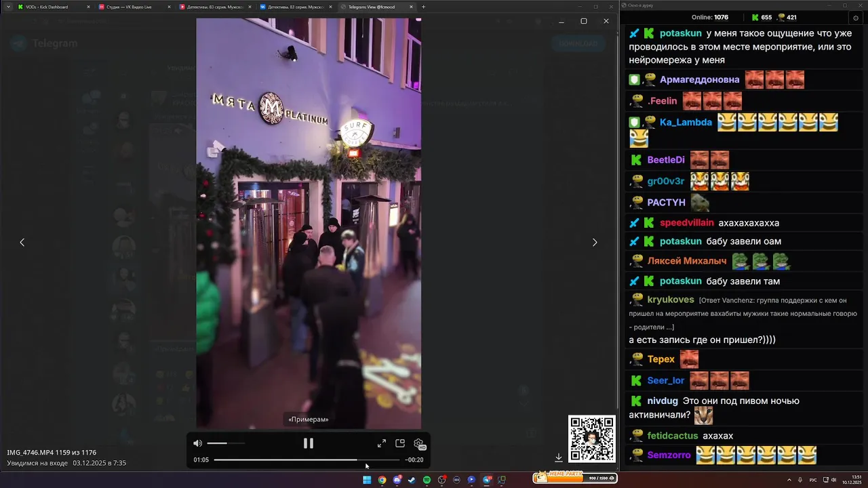Open picture-in-picture mode
The image size is (868, 488).
pyautogui.click(x=400, y=443)
